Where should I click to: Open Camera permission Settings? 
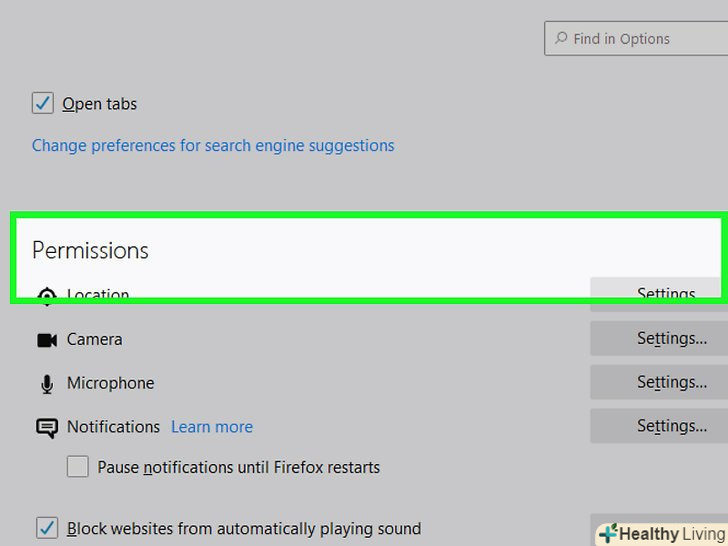tap(659, 339)
